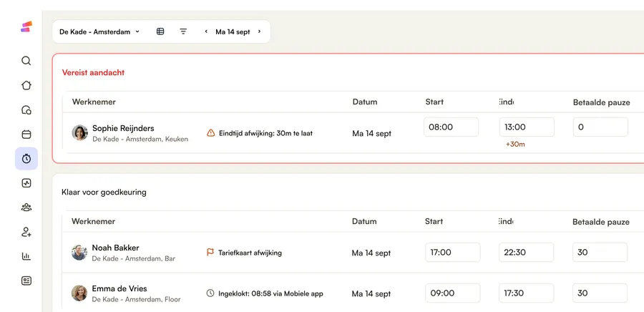Edit Sophie Reijnders start time 08:00
Viewport: 644px width, 312px height.
pos(451,127)
